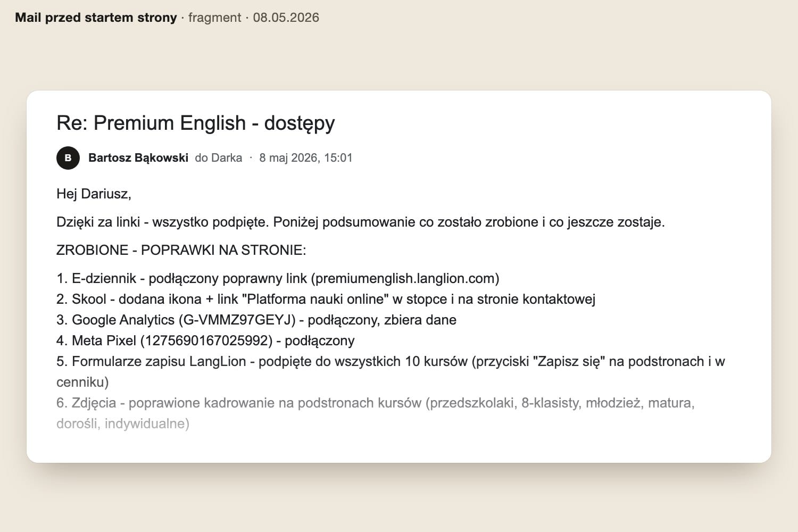Click the greeting "Hej Dariusz,"

point(94,194)
